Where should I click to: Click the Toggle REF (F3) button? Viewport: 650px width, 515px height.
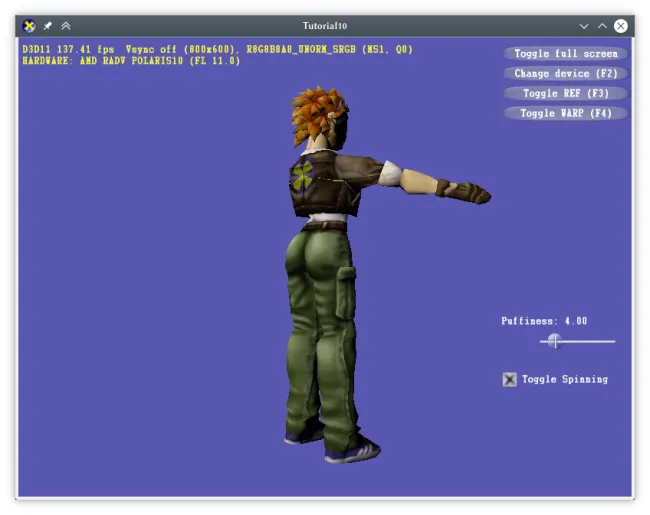(566, 93)
